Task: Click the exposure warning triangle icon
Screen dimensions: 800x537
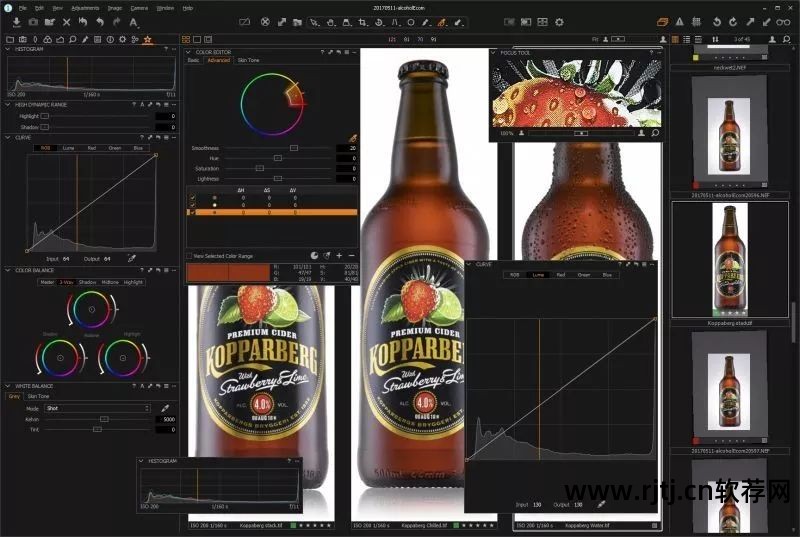Action: click(x=681, y=21)
